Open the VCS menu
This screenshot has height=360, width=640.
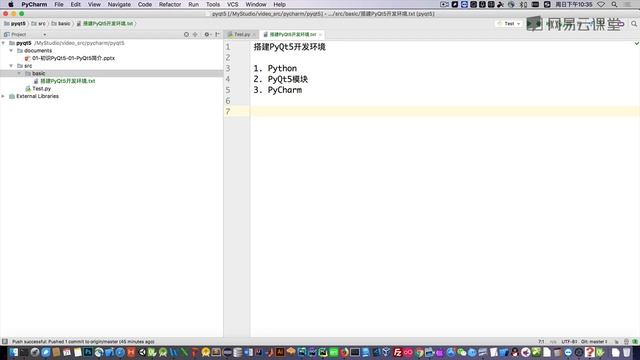coord(232,4)
